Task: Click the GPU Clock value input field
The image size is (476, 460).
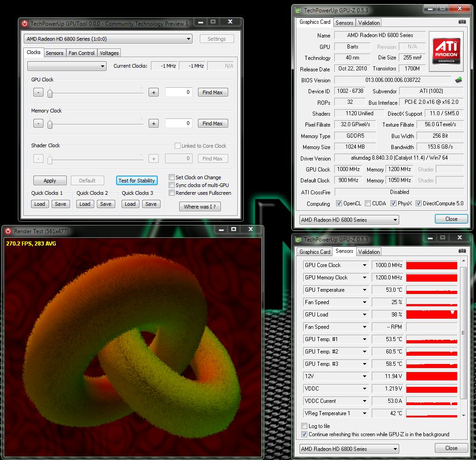Action: coord(178,92)
